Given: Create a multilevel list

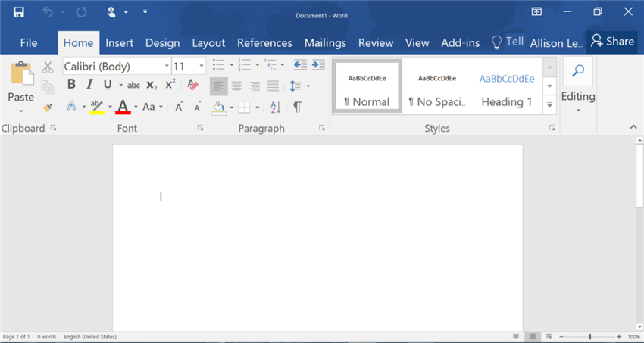Looking at the screenshot, I should (x=270, y=64).
